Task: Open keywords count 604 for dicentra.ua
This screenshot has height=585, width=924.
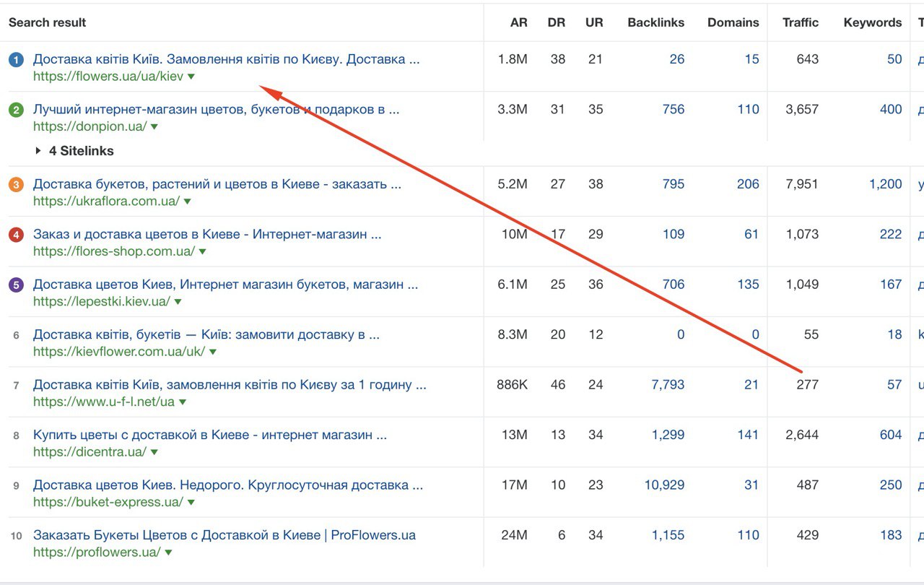Action: click(x=891, y=435)
